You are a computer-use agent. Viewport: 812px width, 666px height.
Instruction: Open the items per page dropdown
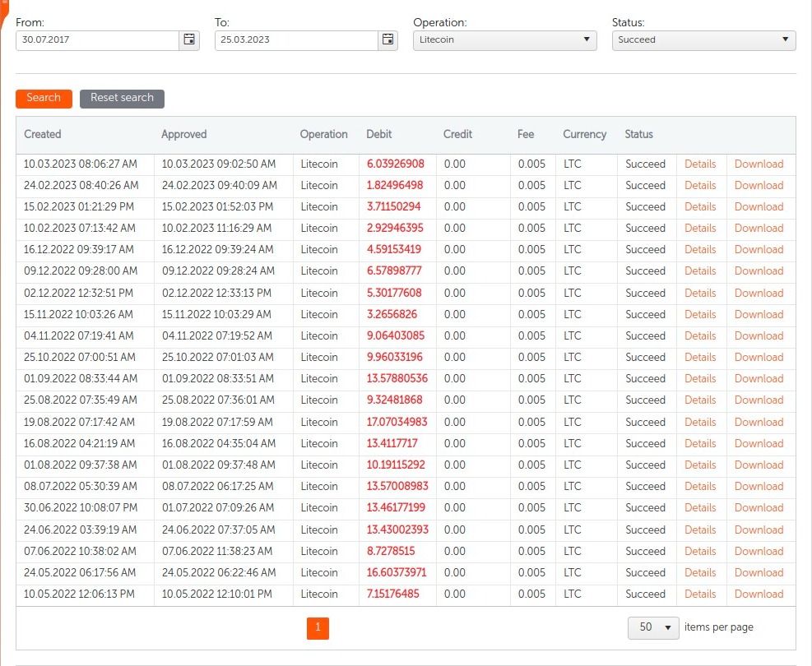(x=653, y=627)
